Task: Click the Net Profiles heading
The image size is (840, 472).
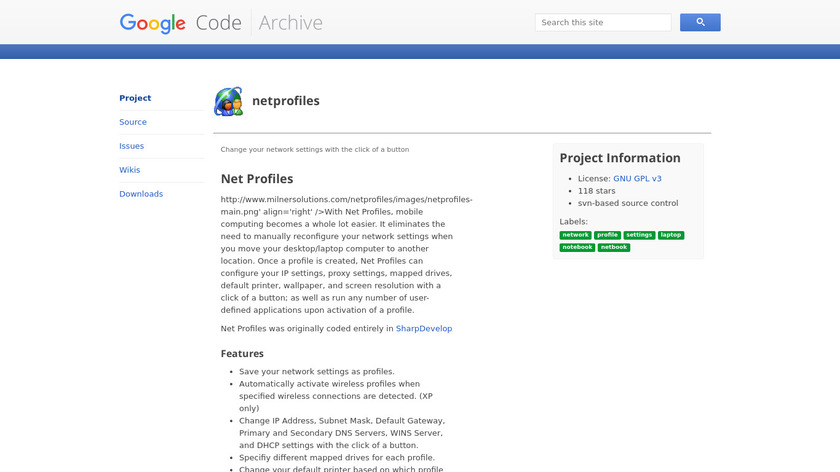Action: (257, 178)
